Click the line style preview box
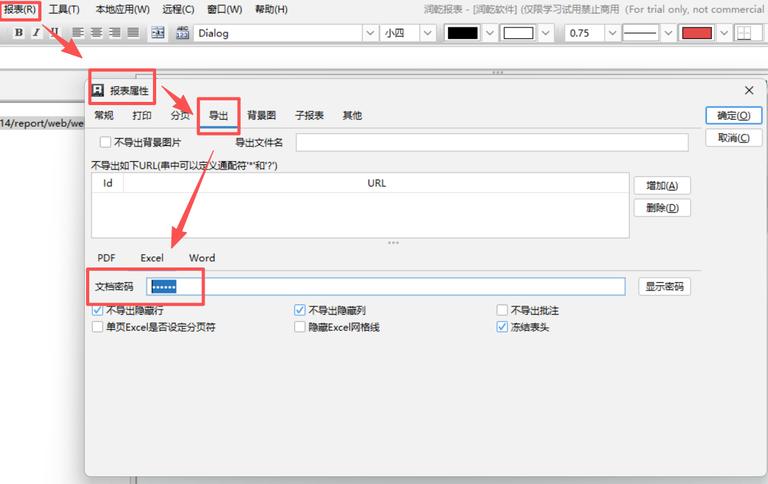 tap(640, 33)
